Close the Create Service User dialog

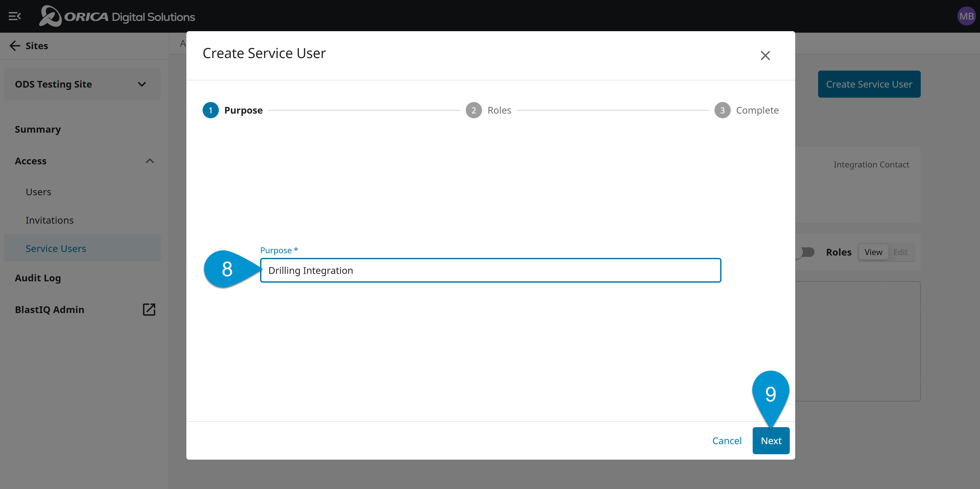click(765, 55)
